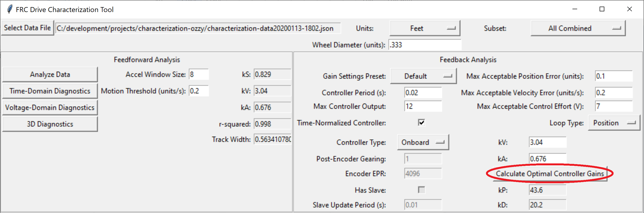Image resolution: width=644 pixels, height=213 pixels.
Task: Enable the Has Slave checkbox
Action: tap(421, 190)
